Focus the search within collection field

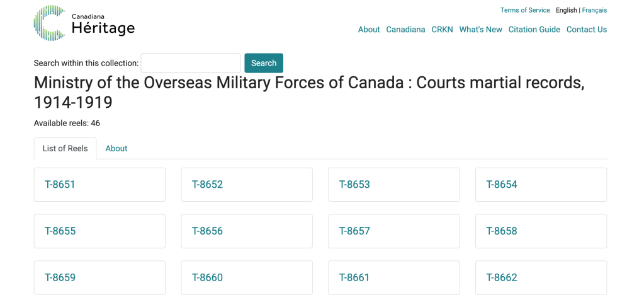(191, 63)
